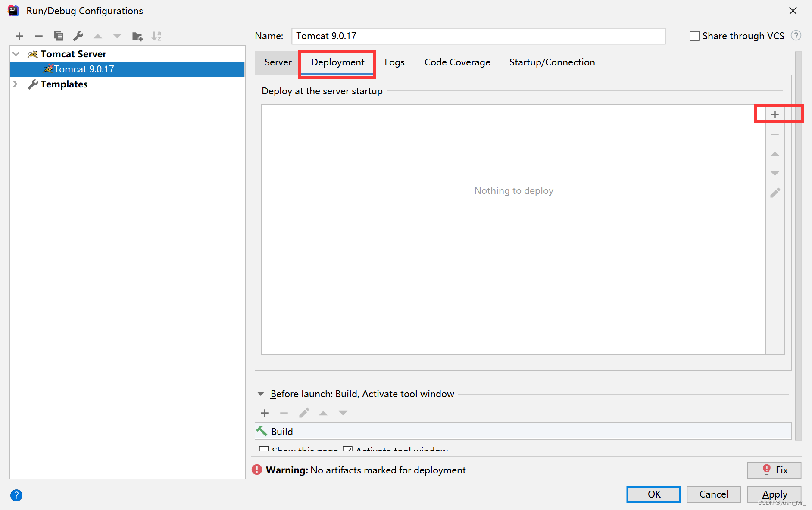Collapse the Tomcat Server tree node
This screenshot has height=510, width=812.
click(16, 54)
